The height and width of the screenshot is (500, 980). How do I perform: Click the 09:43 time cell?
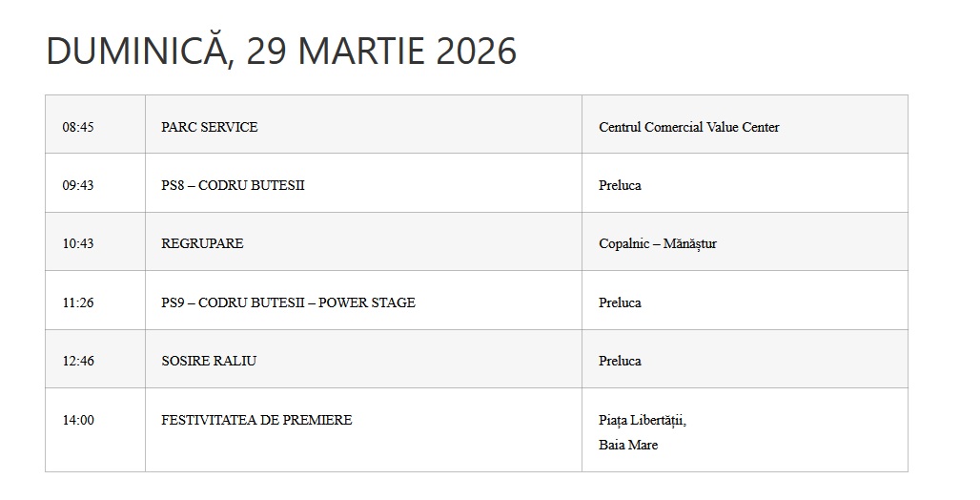click(x=78, y=185)
